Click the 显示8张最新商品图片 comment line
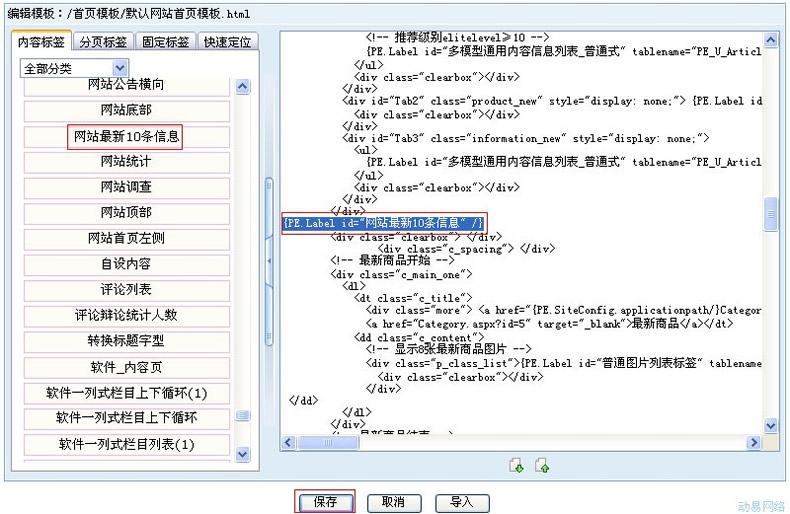This screenshot has width=790, height=514. [448, 349]
